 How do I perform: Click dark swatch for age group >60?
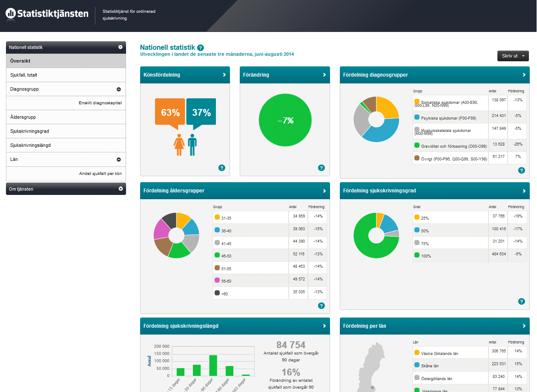(217, 293)
